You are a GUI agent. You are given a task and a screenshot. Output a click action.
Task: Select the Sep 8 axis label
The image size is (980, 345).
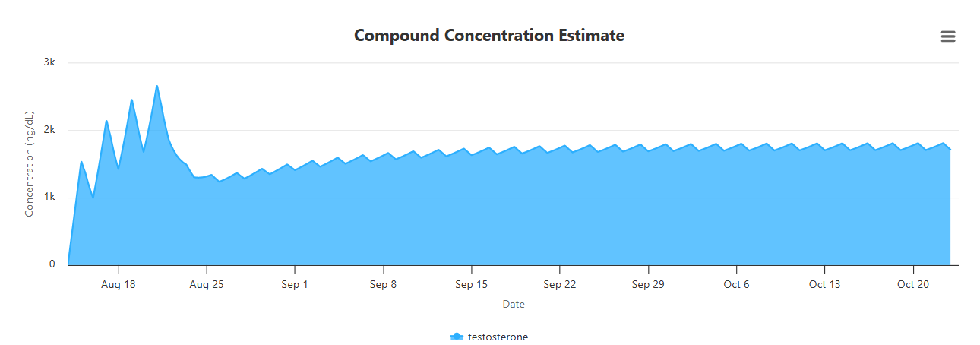pyautogui.click(x=384, y=285)
